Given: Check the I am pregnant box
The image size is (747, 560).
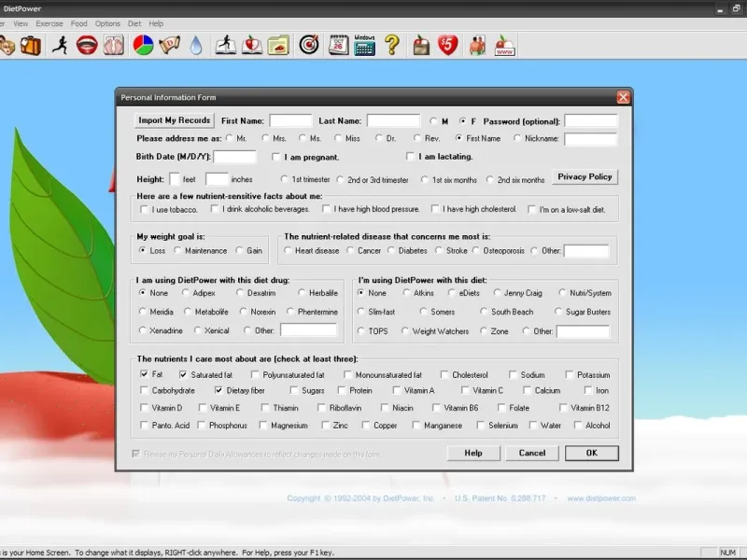Looking at the screenshot, I should tap(275, 157).
